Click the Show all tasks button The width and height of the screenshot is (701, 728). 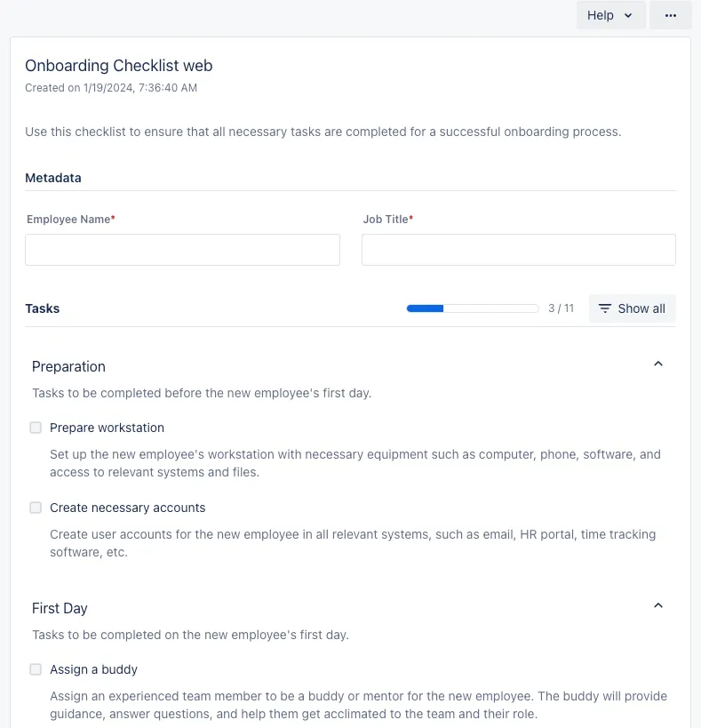coord(632,308)
